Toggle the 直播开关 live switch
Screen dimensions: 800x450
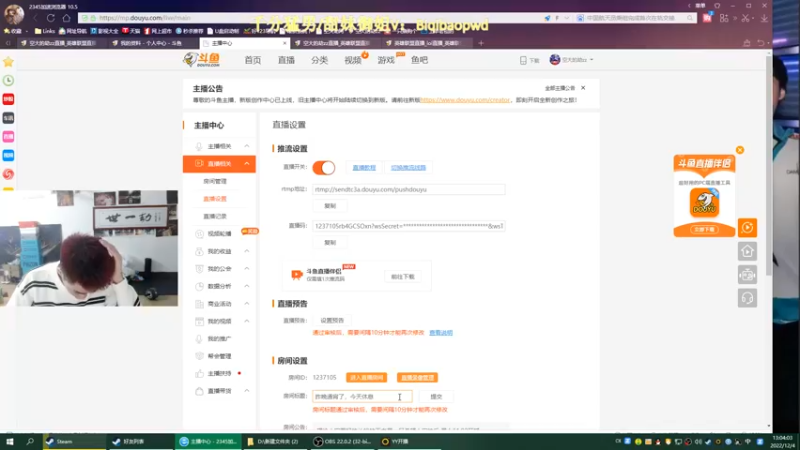tap(323, 167)
